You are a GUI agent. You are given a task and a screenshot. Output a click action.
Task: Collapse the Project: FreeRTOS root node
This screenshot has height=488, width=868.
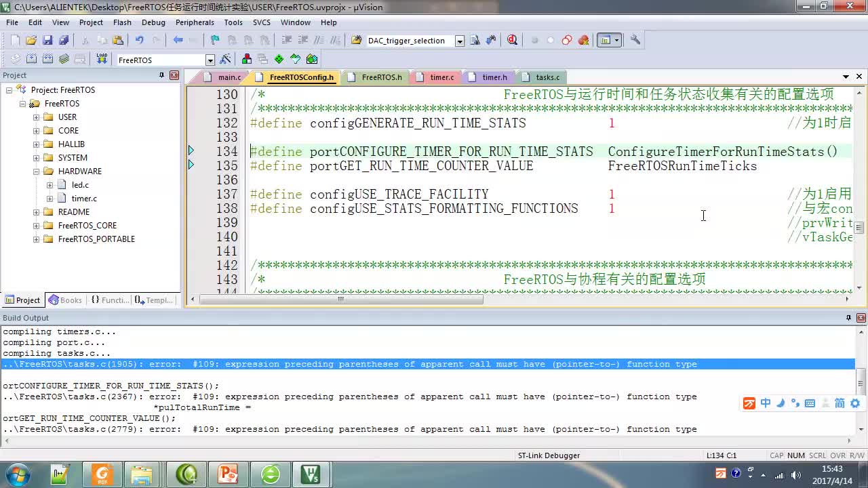(9, 89)
